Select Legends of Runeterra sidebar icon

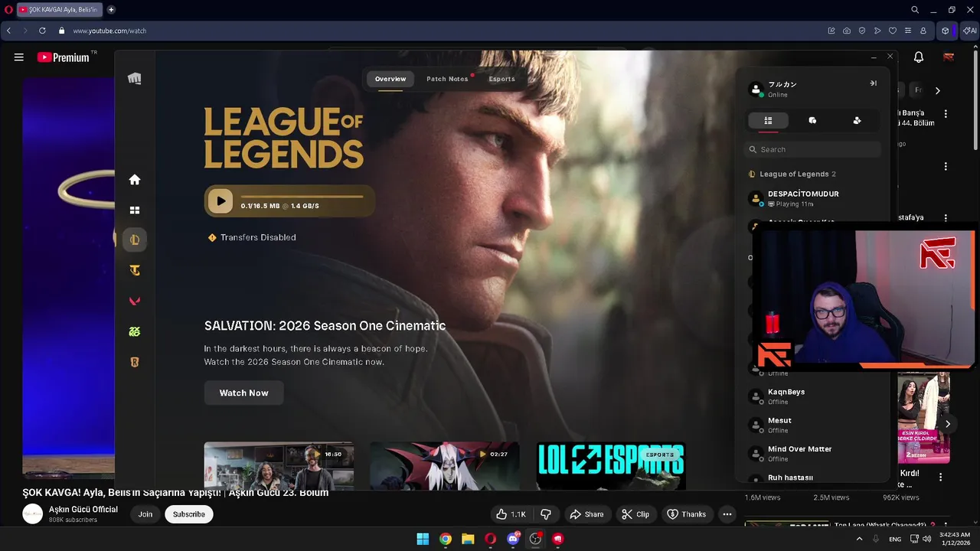tap(135, 362)
